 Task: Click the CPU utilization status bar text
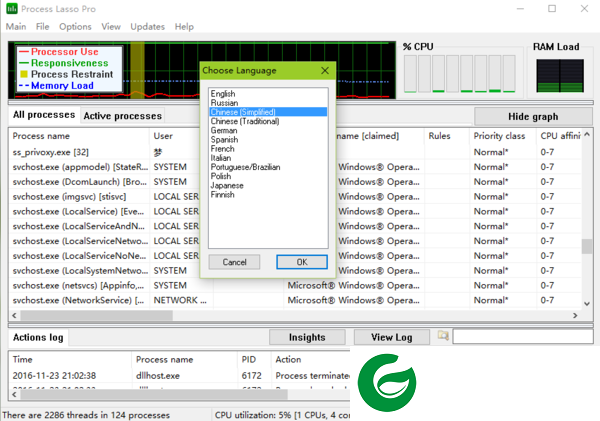282,415
